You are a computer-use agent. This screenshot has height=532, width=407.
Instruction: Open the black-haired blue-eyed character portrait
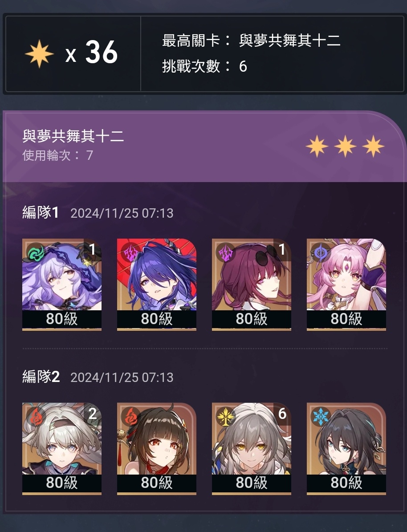(346, 449)
